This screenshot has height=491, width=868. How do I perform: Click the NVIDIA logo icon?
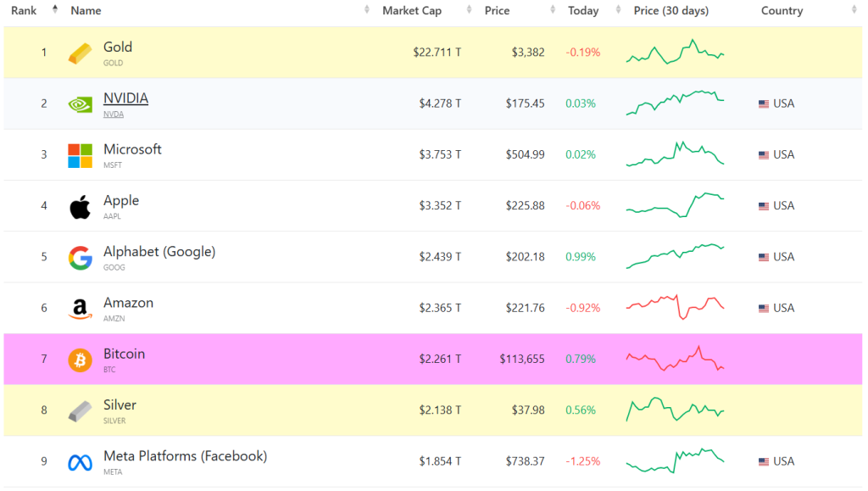coord(80,104)
